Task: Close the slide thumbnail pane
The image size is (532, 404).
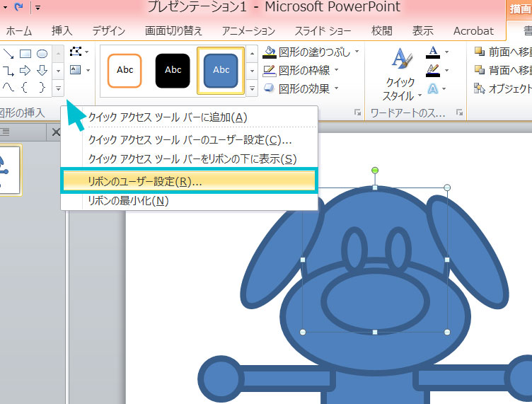Action: coord(56,132)
